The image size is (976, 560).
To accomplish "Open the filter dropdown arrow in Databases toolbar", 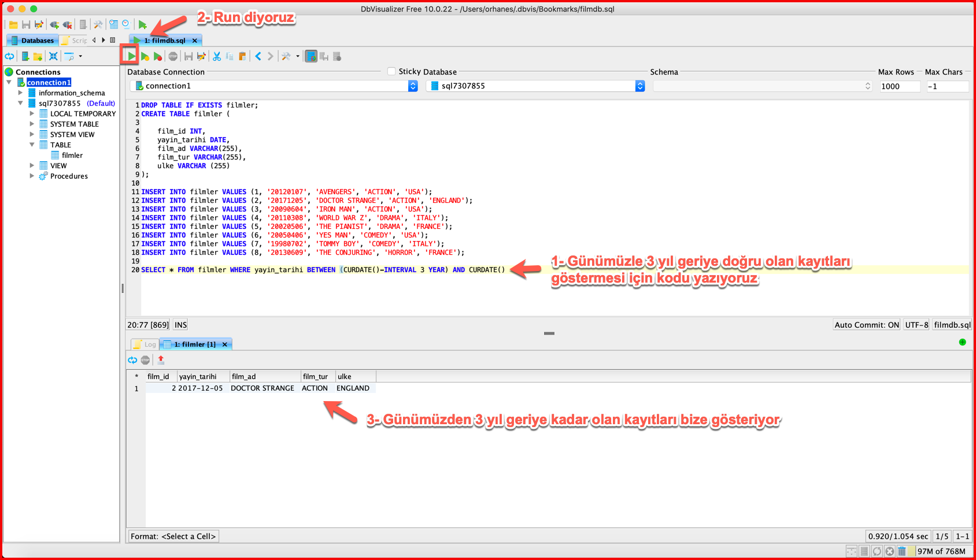I will [x=80, y=56].
